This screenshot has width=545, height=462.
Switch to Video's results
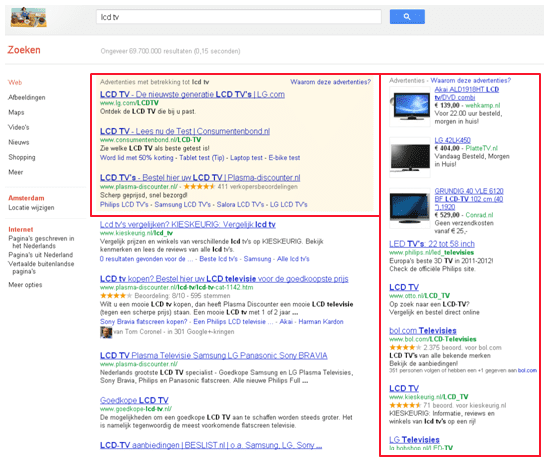point(19,127)
